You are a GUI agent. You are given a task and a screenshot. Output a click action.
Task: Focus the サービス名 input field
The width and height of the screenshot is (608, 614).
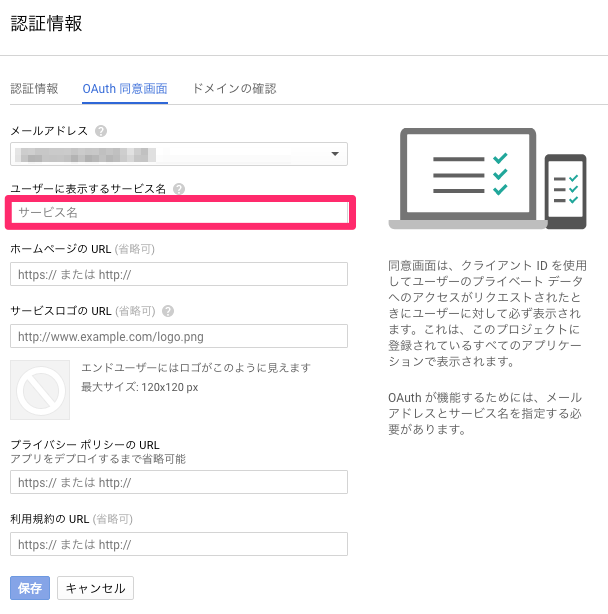tap(179, 213)
